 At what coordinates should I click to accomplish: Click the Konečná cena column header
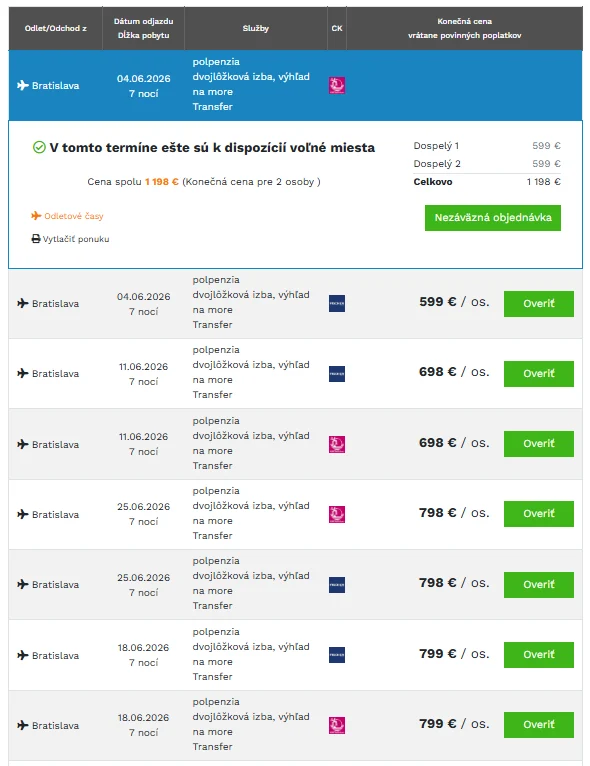tap(464, 28)
